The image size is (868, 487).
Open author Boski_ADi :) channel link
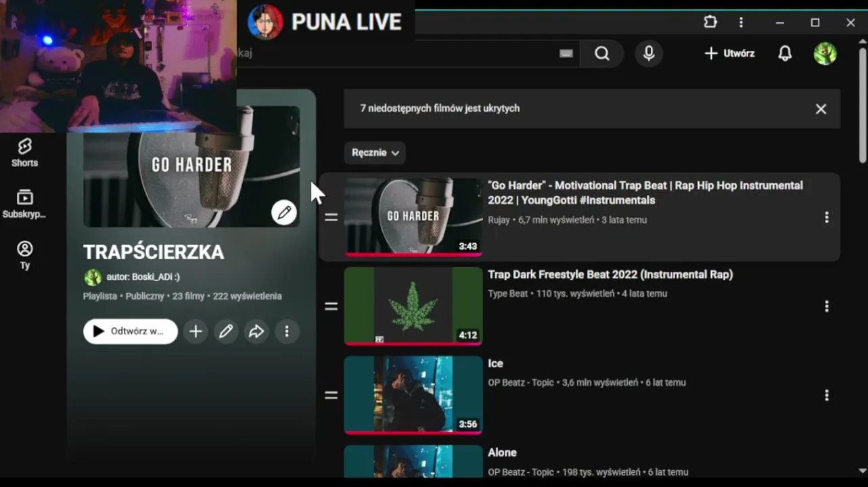pyautogui.click(x=143, y=277)
